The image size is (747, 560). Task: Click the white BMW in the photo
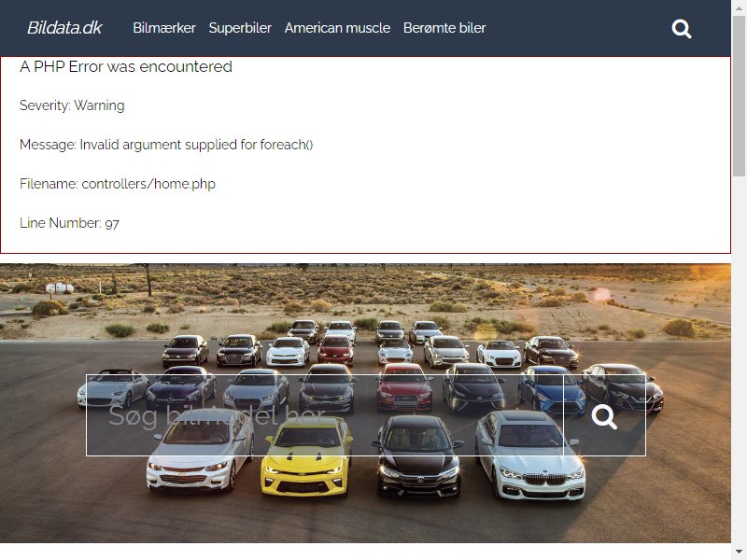click(529, 455)
